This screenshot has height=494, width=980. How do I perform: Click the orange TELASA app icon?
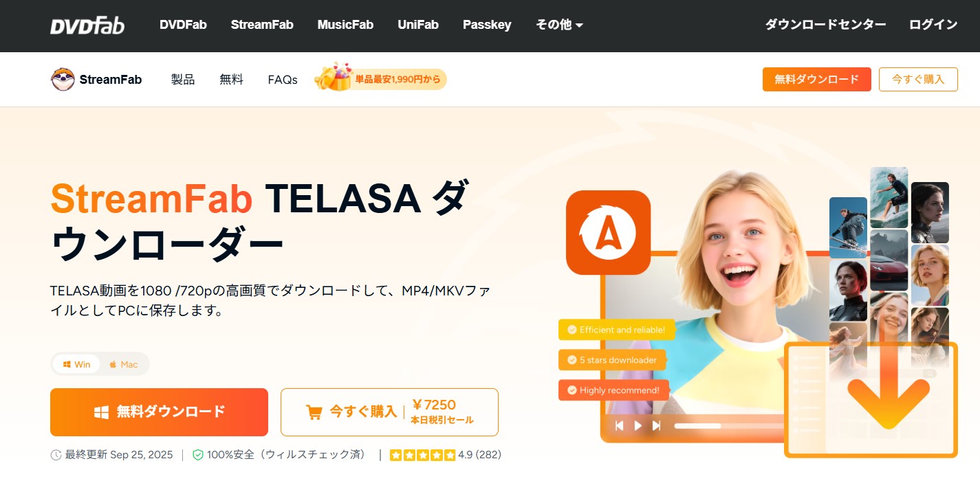(608, 233)
